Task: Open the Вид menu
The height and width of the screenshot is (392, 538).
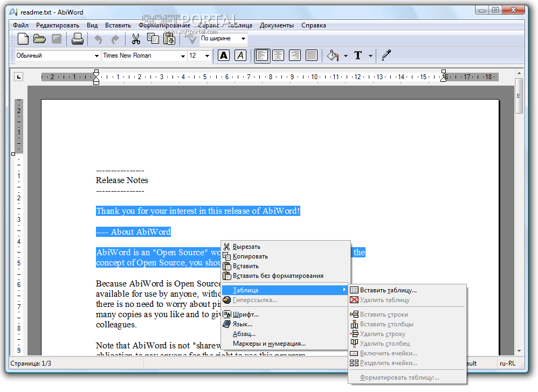Action: pyautogui.click(x=92, y=25)
